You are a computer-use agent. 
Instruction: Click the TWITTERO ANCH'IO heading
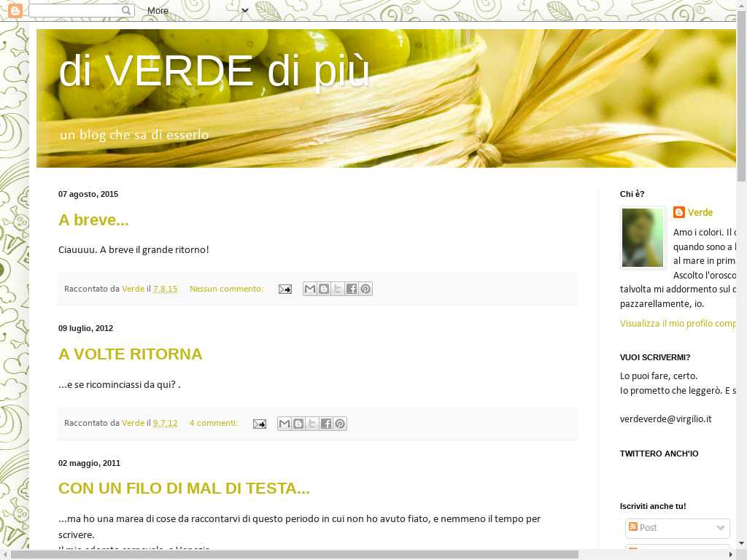659,454
